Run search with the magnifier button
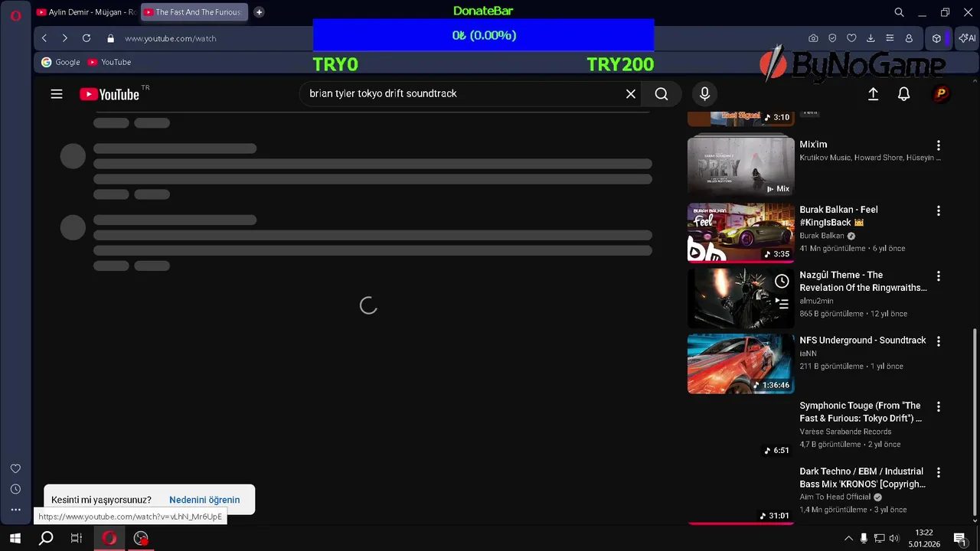Viewport: 980px width, 551px height. (x=661, y=93)
